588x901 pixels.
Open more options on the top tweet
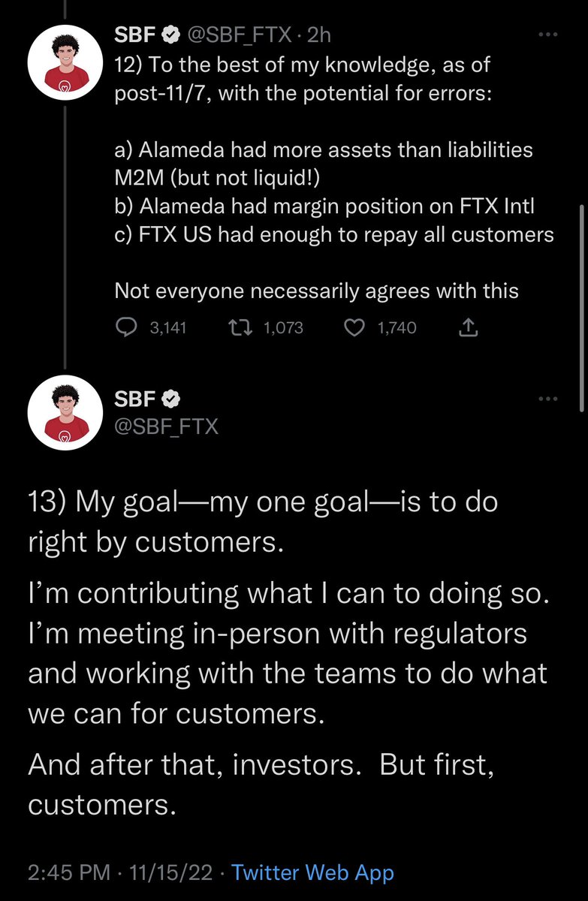coord(548,35)
